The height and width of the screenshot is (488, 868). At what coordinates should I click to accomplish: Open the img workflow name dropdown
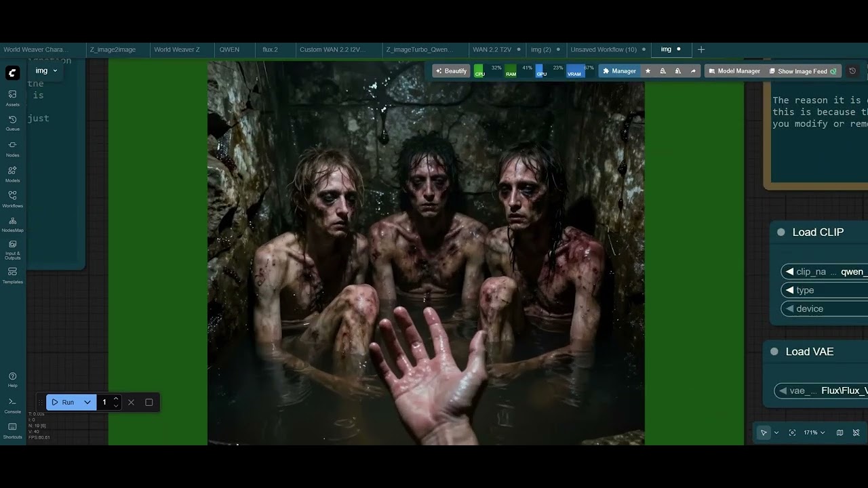point(46,70)
